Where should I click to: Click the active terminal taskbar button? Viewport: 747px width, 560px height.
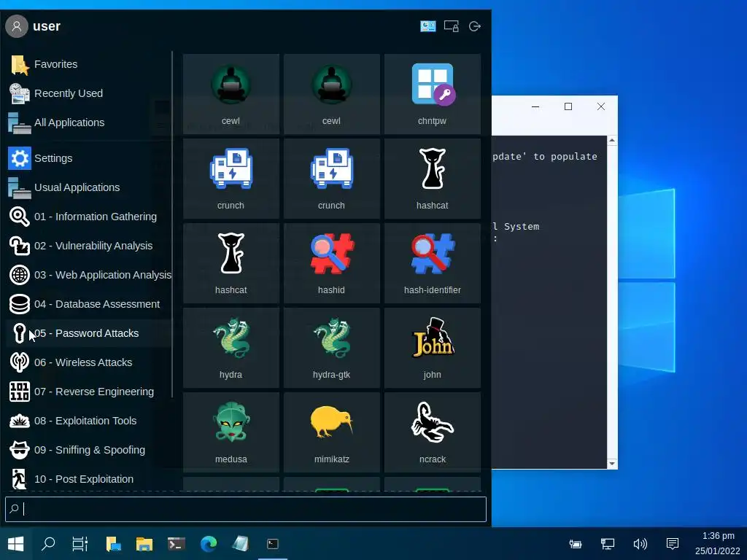point(273,544)
